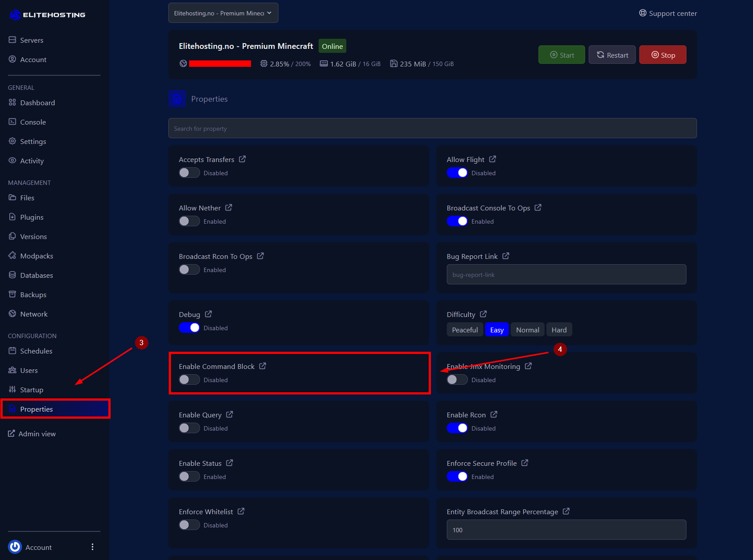Toggle Enable Status switch
753x560 pixels.
(x=189, y=476)
